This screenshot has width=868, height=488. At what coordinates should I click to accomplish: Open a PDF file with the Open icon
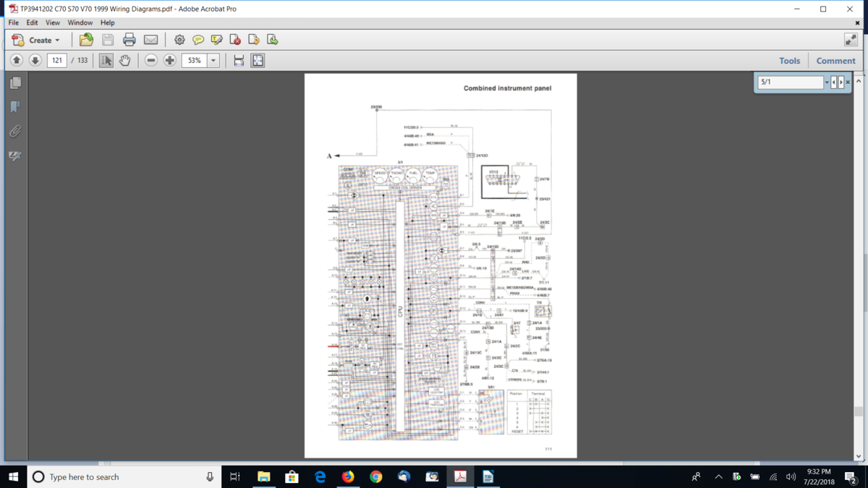pyautogui.click(x=86, y=40)
